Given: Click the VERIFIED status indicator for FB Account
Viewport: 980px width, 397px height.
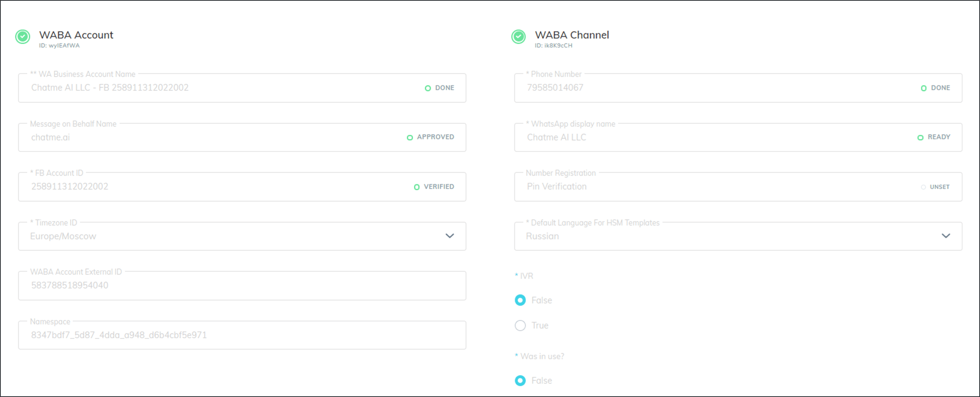Looking at the screenshot, I should (x=417, y=187).
